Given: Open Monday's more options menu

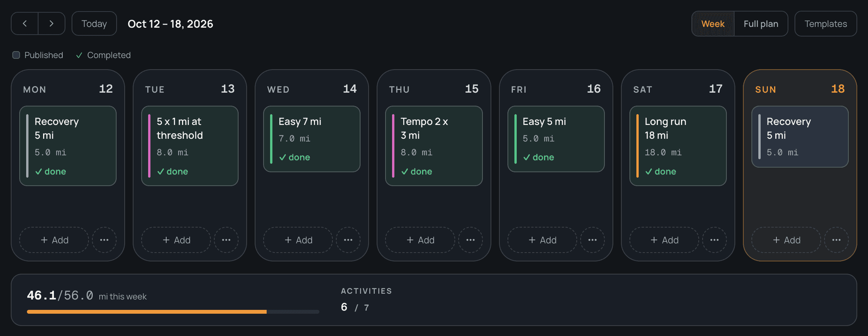Looking at the screenshot, I should pyautogui.click(x=104, y=240).
